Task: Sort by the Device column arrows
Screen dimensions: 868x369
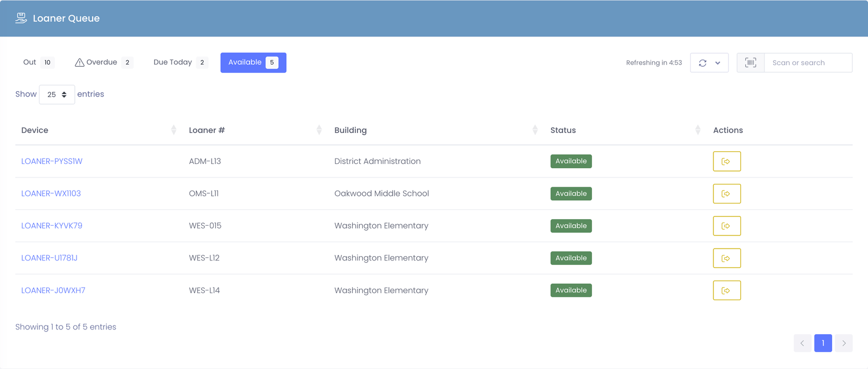Action: [174, 130]
